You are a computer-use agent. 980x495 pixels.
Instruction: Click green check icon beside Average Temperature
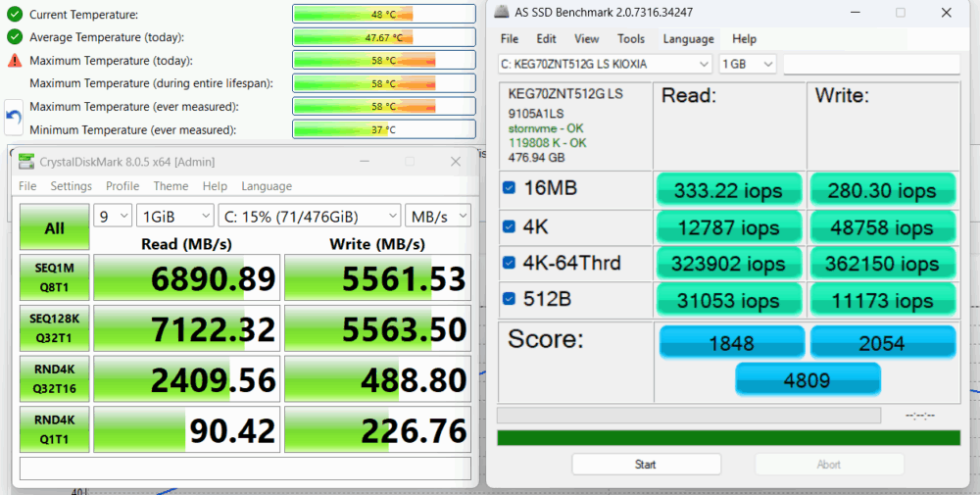[x=15, y=37]
